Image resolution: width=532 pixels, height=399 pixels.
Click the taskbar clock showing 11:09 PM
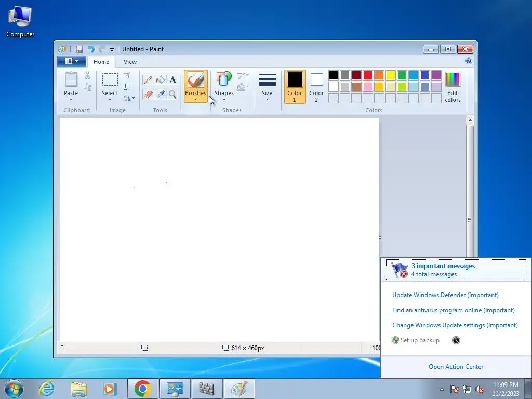tap(506, 389)
